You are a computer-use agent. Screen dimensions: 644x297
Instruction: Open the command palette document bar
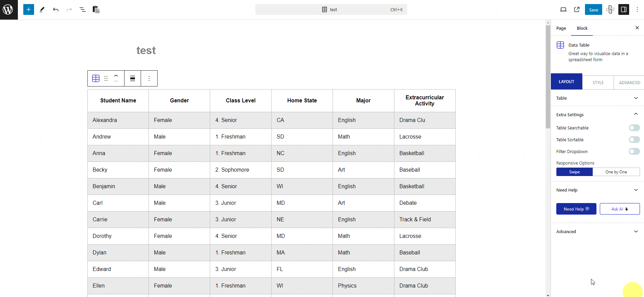[331, 9]
